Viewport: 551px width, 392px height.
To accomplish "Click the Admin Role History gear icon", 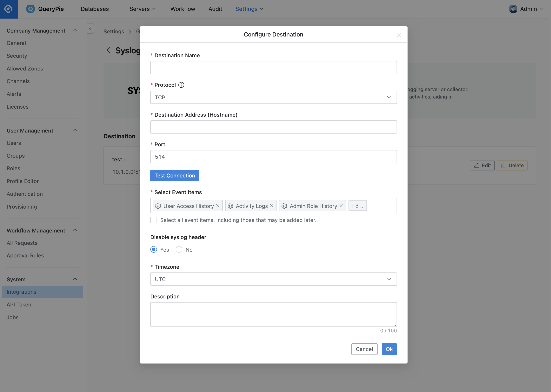I will tap(284, 205).
